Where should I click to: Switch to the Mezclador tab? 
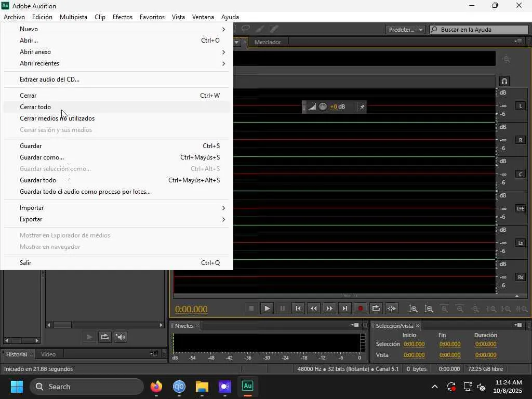click(268, 42)
